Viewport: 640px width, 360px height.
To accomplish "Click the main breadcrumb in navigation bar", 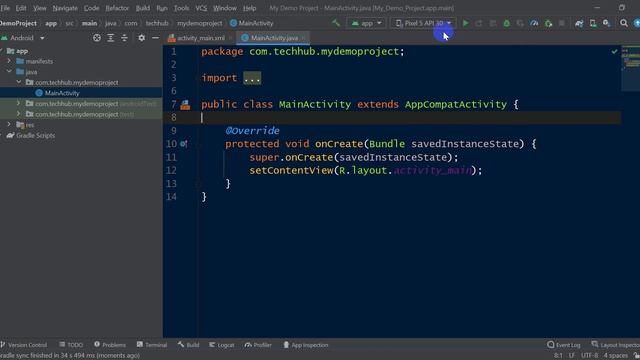I will [89, 23].
